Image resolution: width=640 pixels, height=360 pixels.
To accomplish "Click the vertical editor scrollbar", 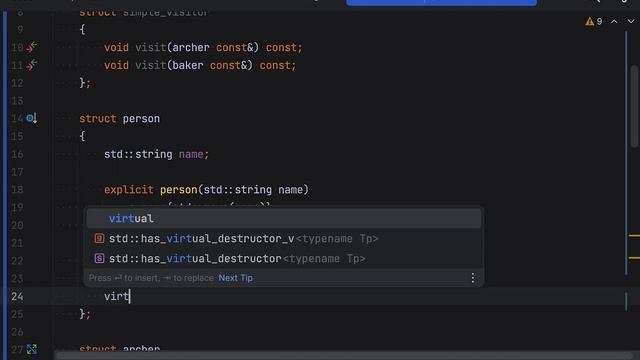I will pos(635,106).
